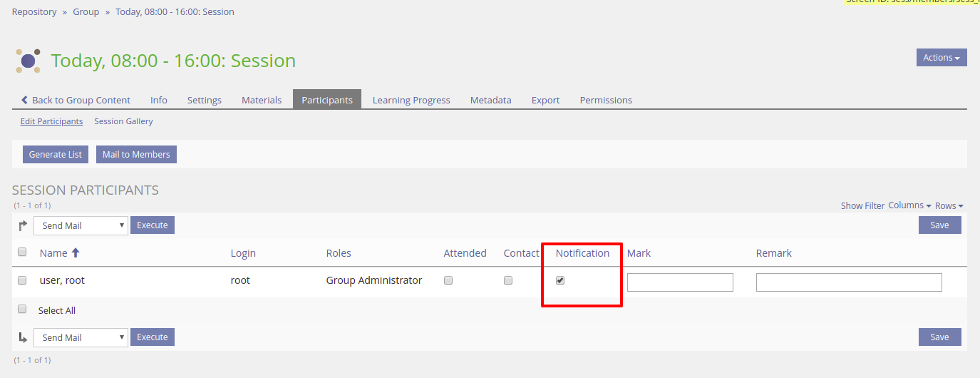Open the top Send Mail combo box

[x=81, y=225]
